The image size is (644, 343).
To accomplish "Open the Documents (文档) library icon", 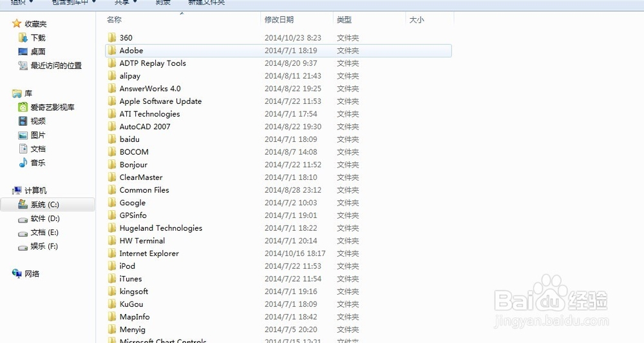I will (x=23, y=149).
